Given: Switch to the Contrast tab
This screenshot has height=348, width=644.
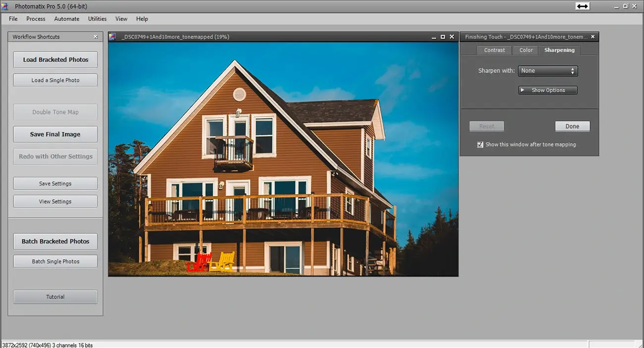Looking at the screenshot, I should [x=494, y=50].
